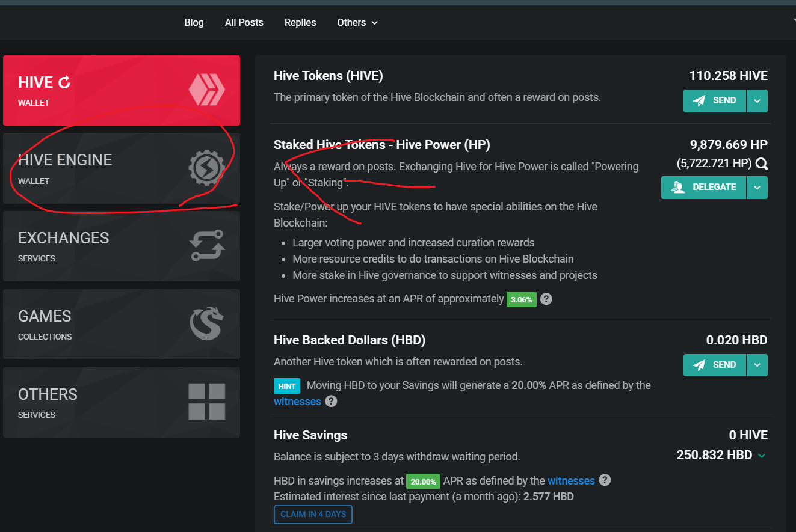Send HBD with the Send button
This screenshot has height=532, width=796.
pyautogui.click(x=715, y=365)
